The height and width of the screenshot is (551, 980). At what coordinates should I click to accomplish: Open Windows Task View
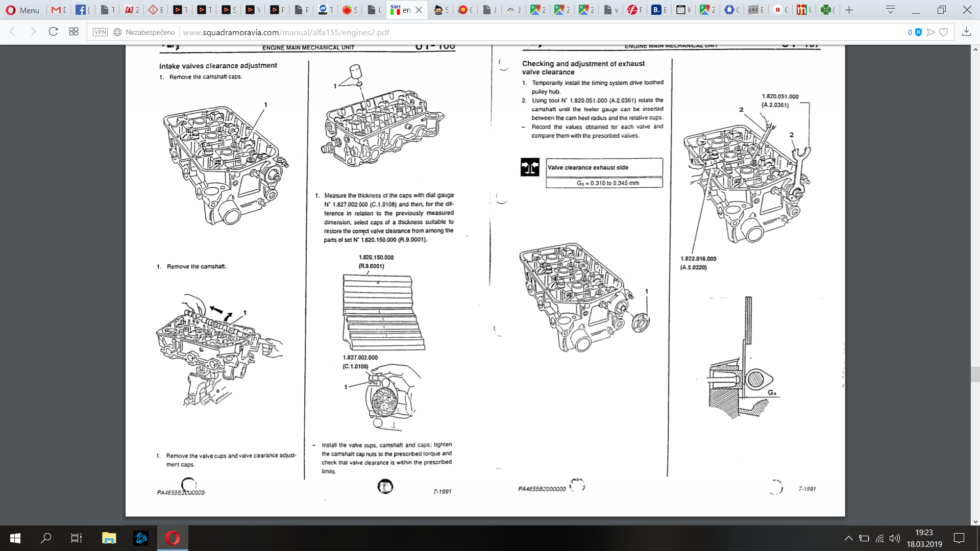click(76, 538)
